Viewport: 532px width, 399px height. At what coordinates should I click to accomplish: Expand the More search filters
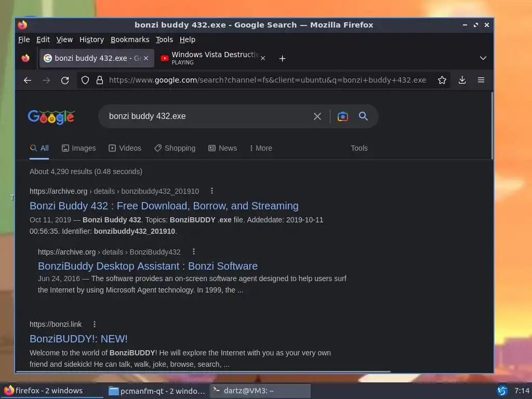[x=261, y=148]
